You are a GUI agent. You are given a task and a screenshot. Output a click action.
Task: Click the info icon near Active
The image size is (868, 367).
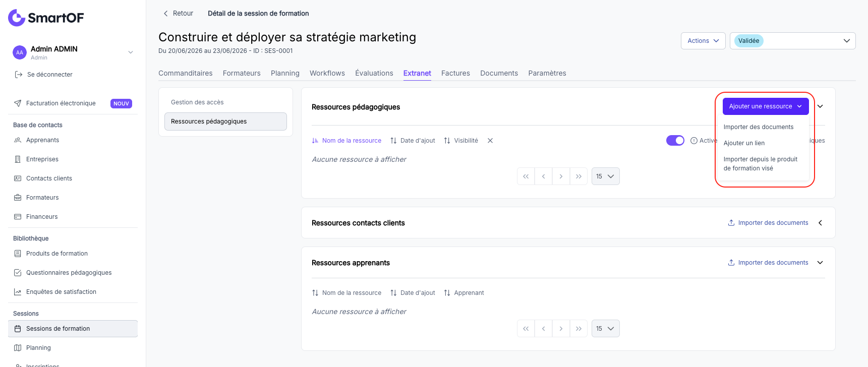click(694, 141)
